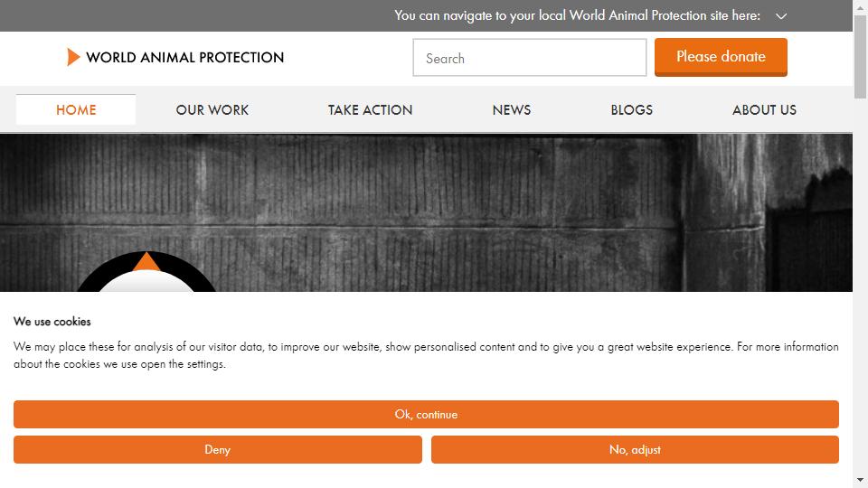Click the Deny cookies button
This screenshot has height=488, width=868.
click(x=218, y=449)
